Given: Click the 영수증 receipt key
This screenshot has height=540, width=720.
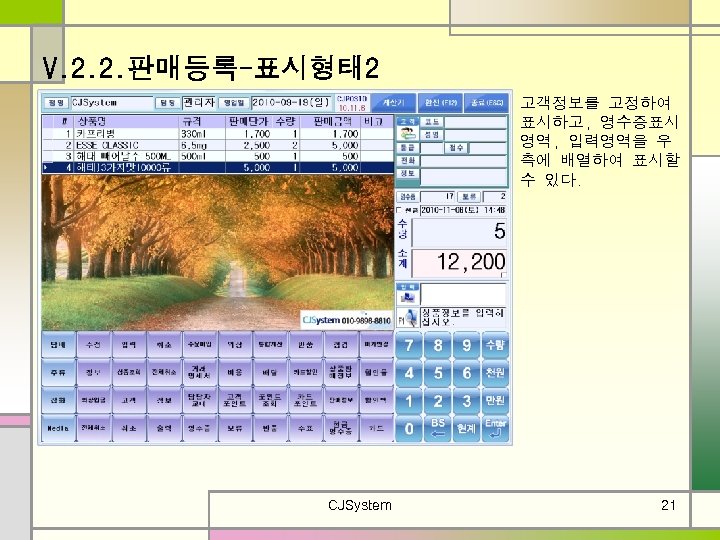Looking at the screenshot, I should 199,428.
